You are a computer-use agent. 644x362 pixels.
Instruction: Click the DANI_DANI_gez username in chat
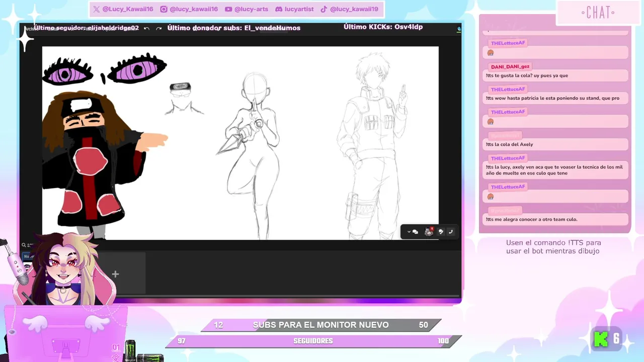pyautogui.click(x=510, y=66)
